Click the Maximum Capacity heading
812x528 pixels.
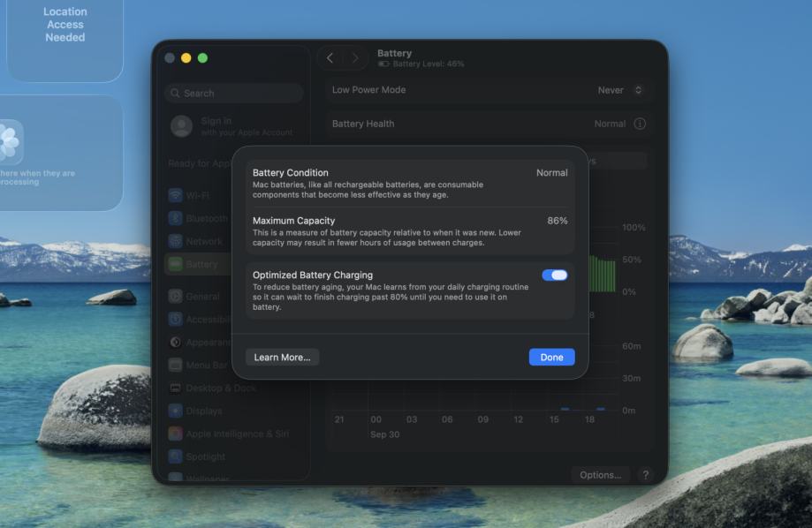[293, 221]
